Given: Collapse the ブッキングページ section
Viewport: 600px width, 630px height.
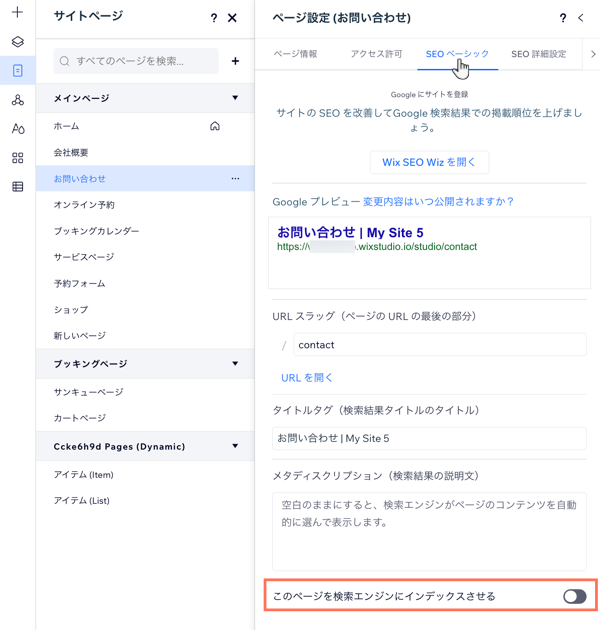Looking at the screenshot, I should 235,364.
